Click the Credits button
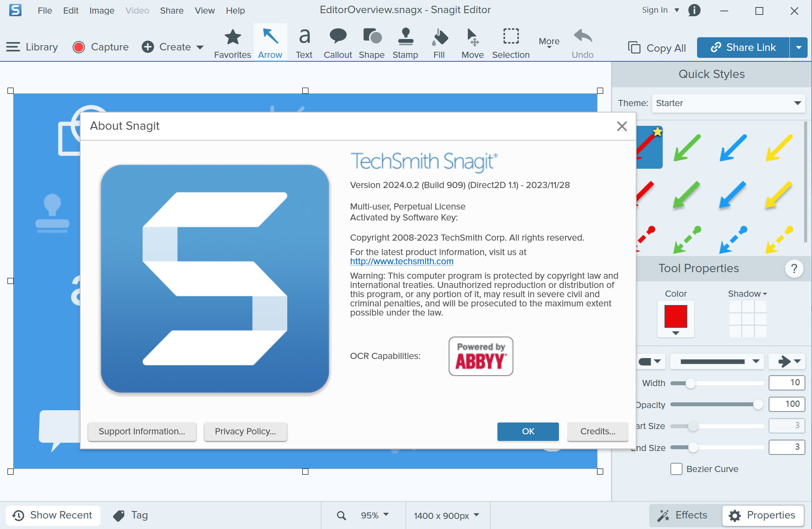 597,431
